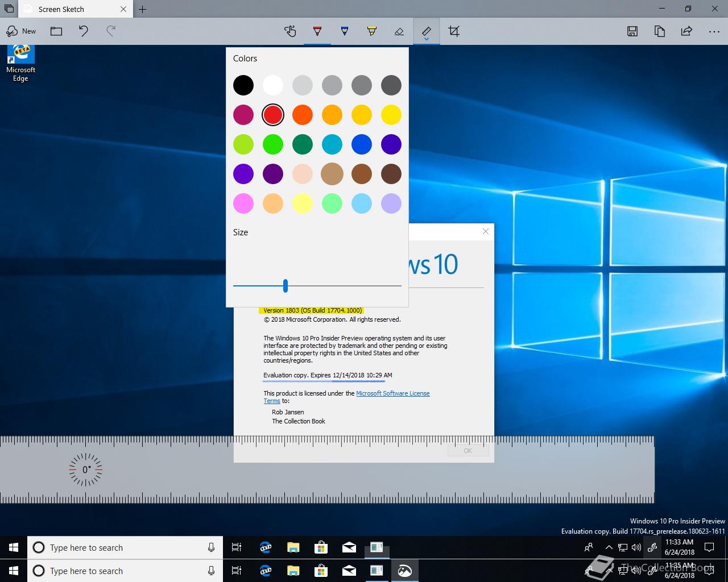This screenshot has height=582, width=728.
Task: Start a New snip
Action: click(21, 31)
